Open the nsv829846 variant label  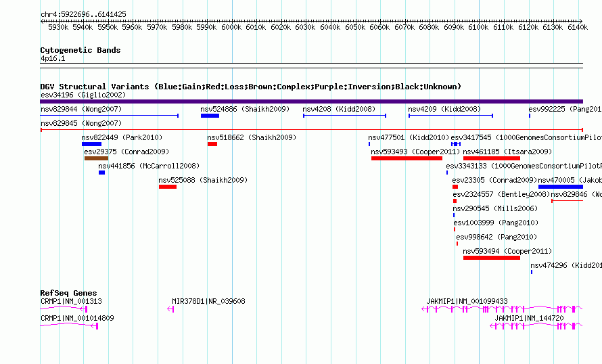(x=576, y=194)
